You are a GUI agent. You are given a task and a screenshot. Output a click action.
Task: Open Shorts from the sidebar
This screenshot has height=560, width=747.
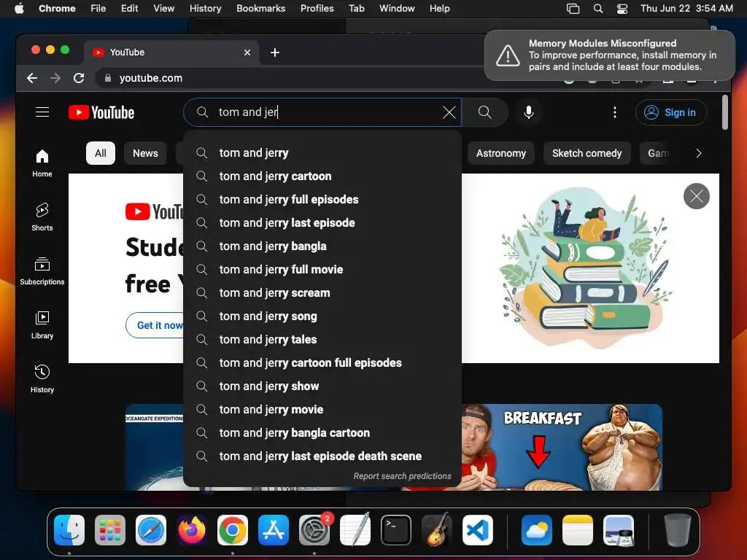click(42, 217)
